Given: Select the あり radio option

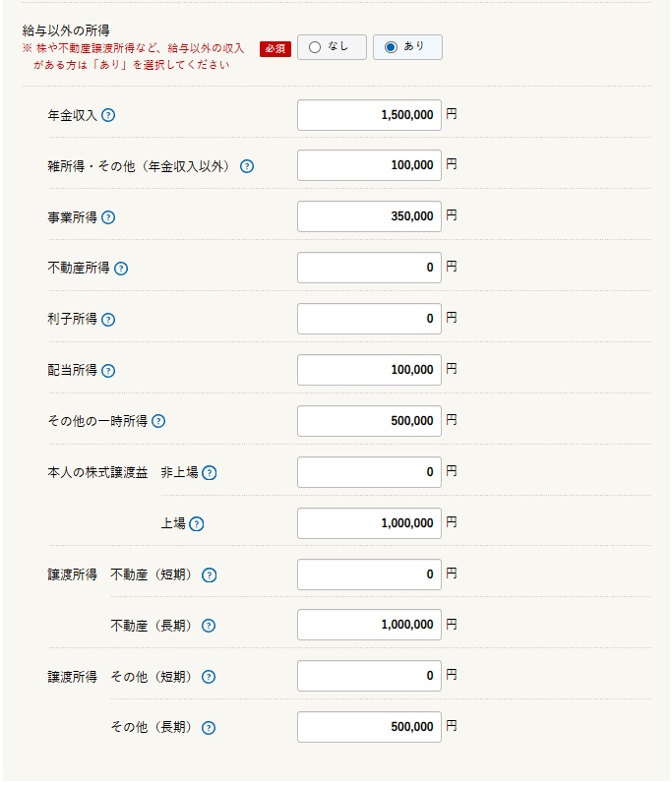Looking at the screenshot, I should coord(407,47).
